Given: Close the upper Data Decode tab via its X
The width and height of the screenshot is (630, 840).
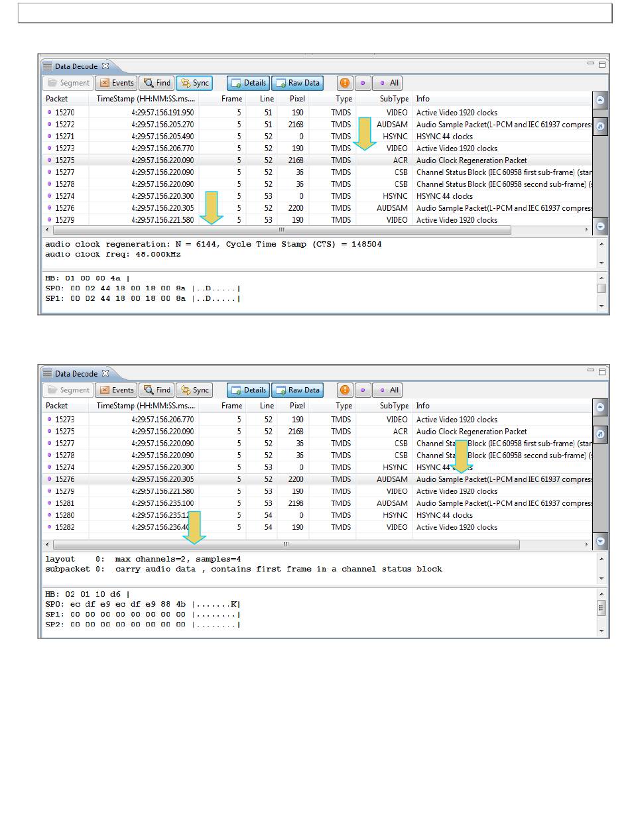Looking at the screenshot, I should click(x=105, y=66).
